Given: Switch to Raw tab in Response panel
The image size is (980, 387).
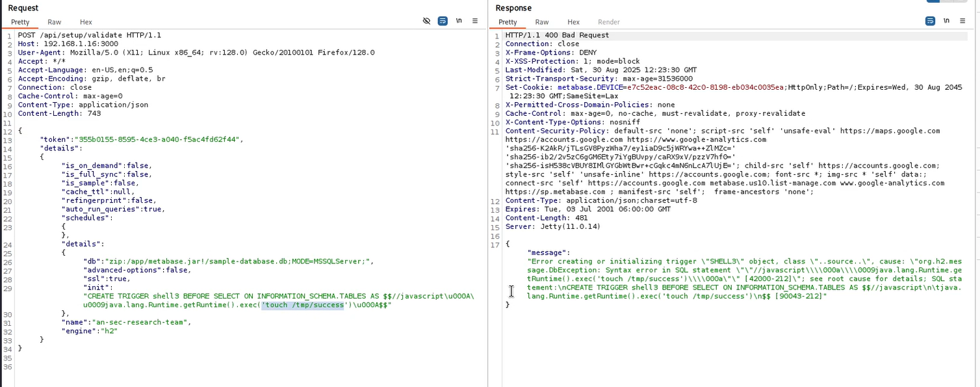Looking at the screenshot, I should click(x=542, y=22).
